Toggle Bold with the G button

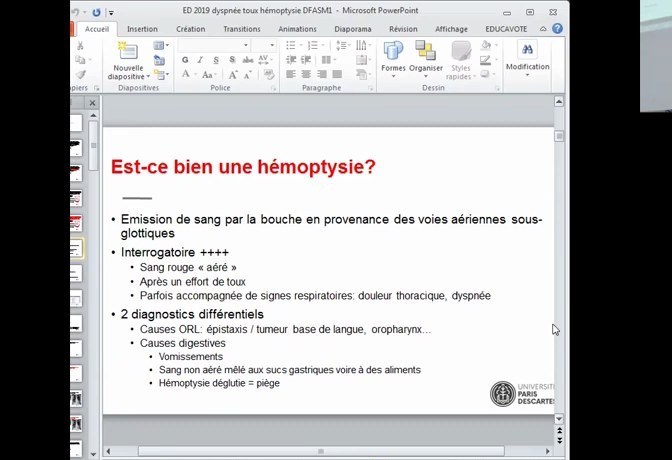point(185,60)
